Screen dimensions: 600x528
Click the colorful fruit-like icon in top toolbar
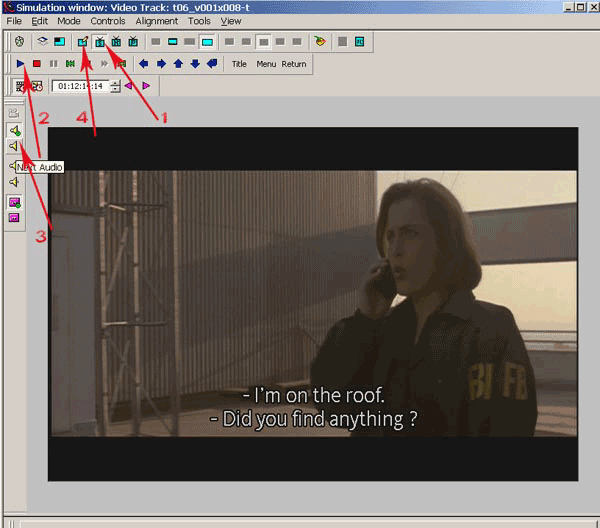(320, 41)
